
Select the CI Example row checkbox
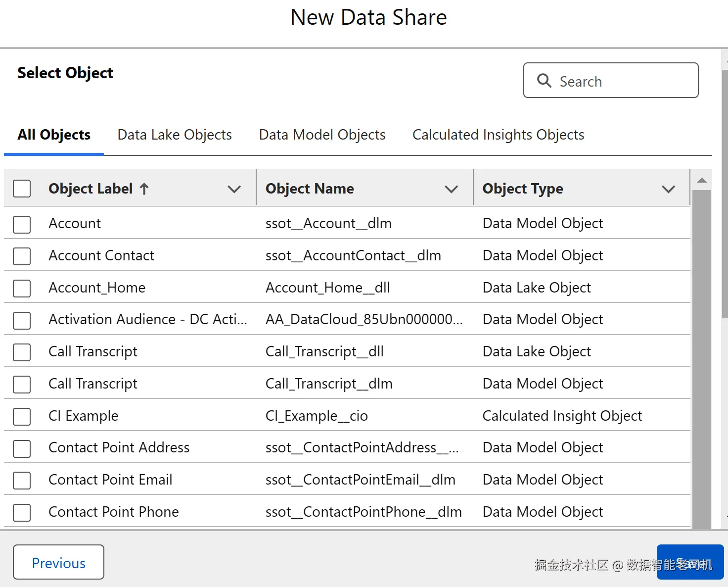point(22,416)
